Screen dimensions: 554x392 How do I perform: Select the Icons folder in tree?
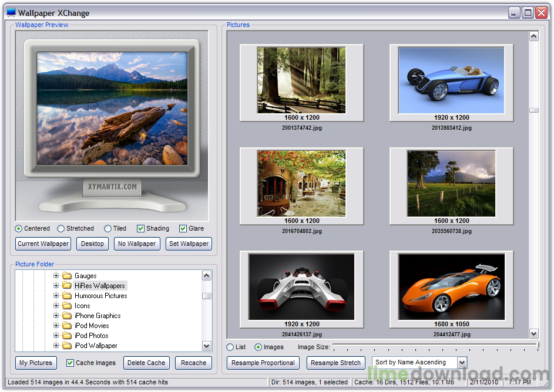click(x=82, y=306)
